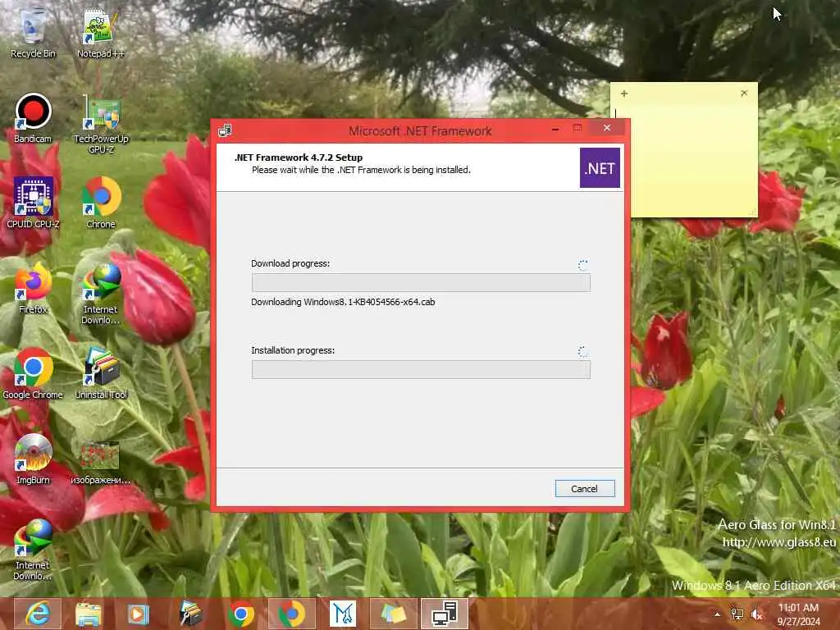Click the muted volume tray icon
This screenshot has height=630, width=840.
pyautogui.click(x=756, y=614)
